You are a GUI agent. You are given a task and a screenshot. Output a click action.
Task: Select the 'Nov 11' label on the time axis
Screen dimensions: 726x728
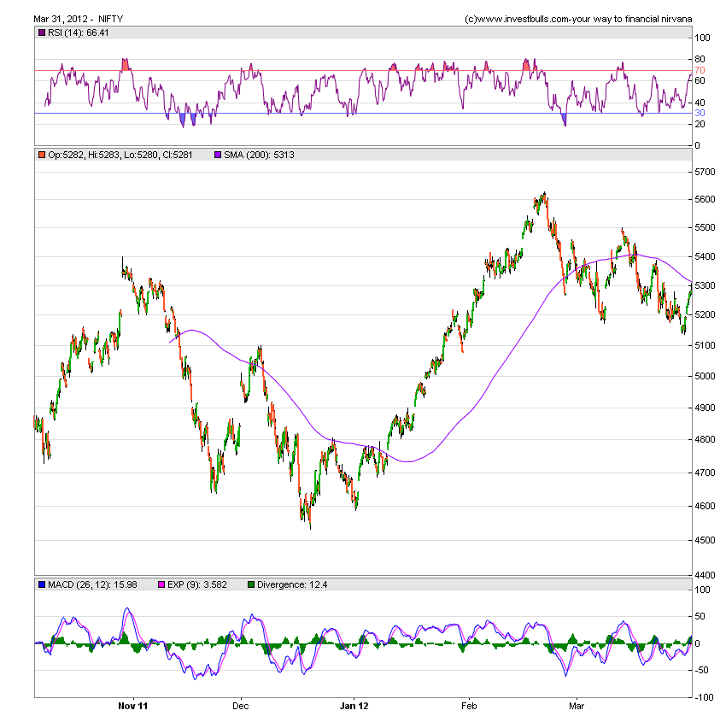pos(132,707)
